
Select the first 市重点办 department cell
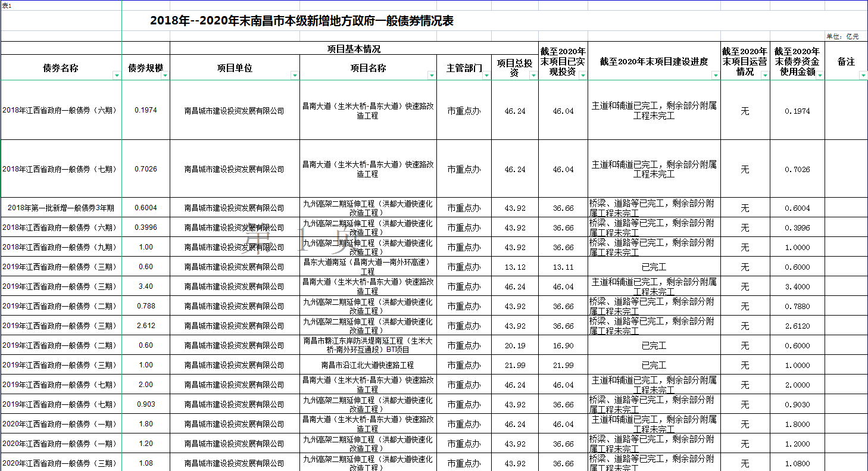click(465, 110)
